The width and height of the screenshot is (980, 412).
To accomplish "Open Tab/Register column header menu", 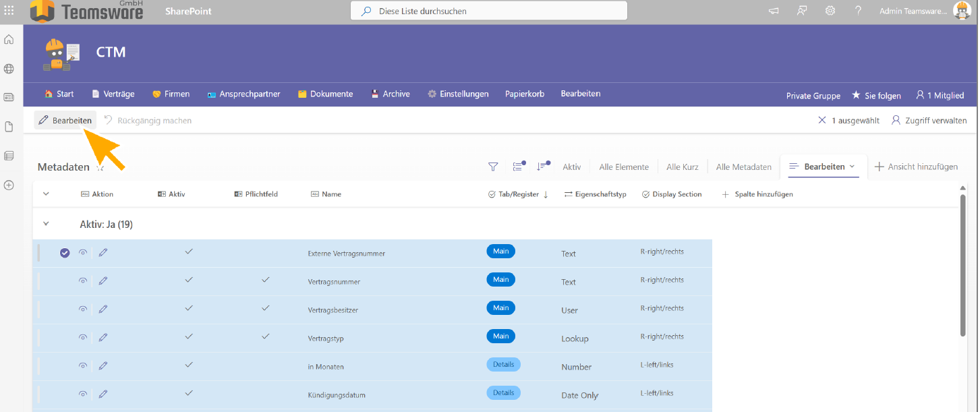I will 518,194.
